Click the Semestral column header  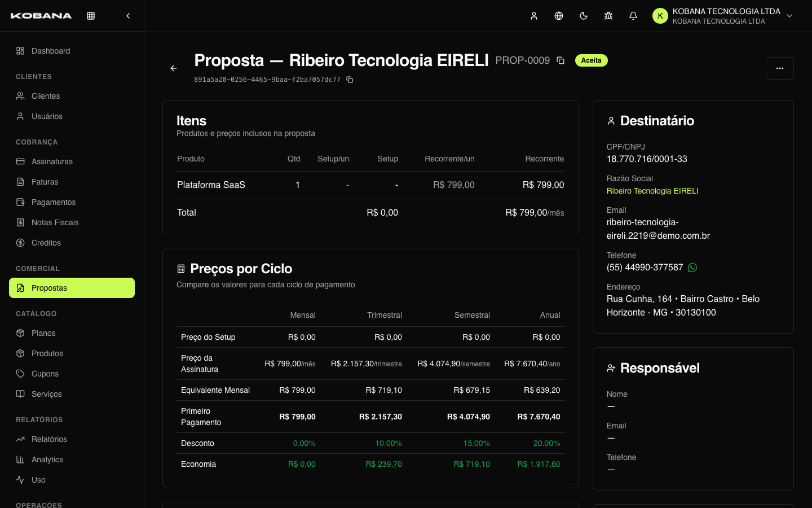472,315
